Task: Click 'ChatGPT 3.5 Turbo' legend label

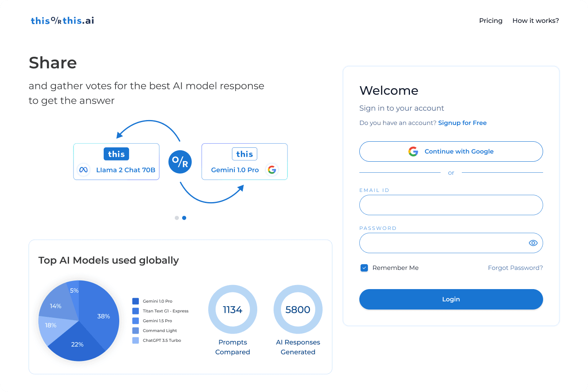Action: tap(162, 341)
